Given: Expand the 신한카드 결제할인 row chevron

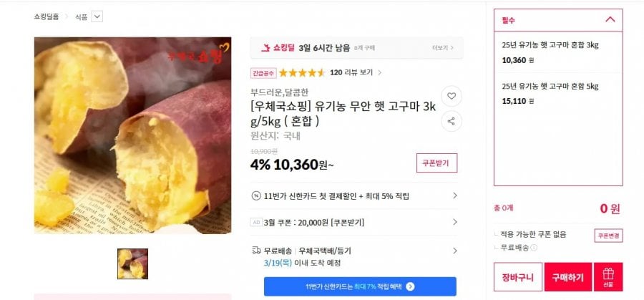Looking at the screenshot, I should (454, 196).
